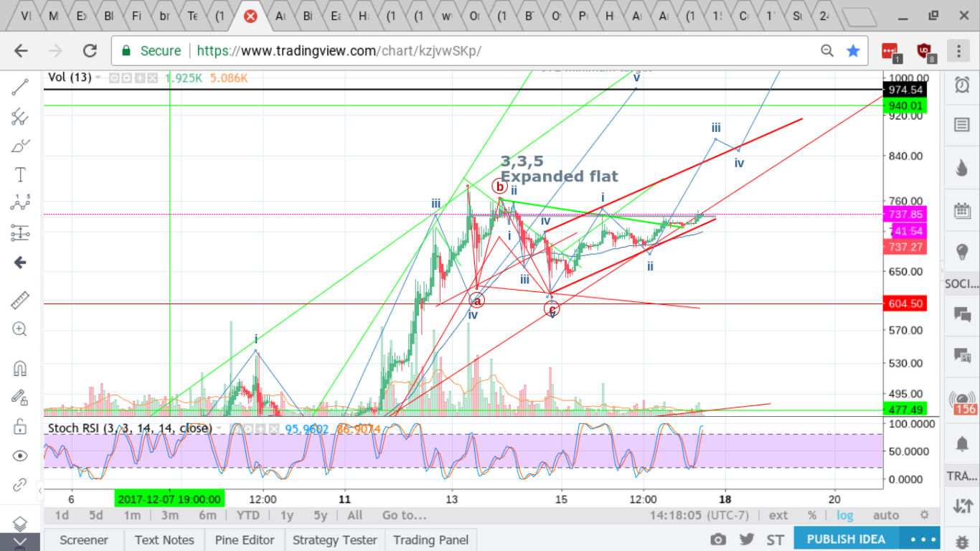The height and width of the screenshot is (551, 980).
Task: Reload the page in the browser
Action: (x=90, y=51)
